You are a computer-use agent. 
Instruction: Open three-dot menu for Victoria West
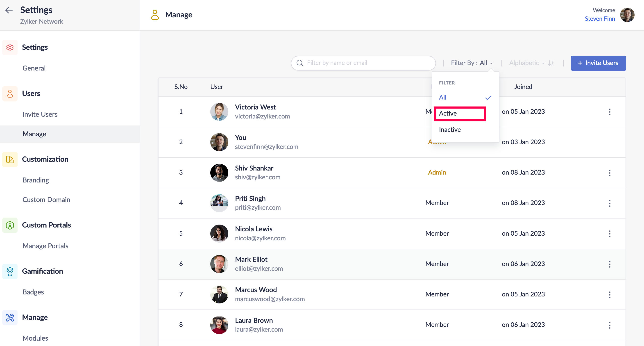click(x=610, y=112)
